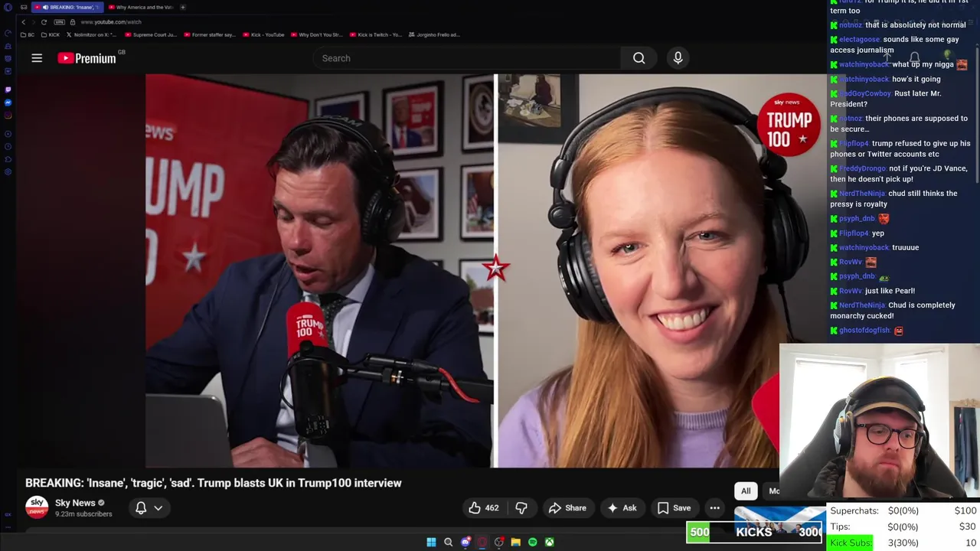Open the Kick is Twitch bookmark

(x=375, y=34)
